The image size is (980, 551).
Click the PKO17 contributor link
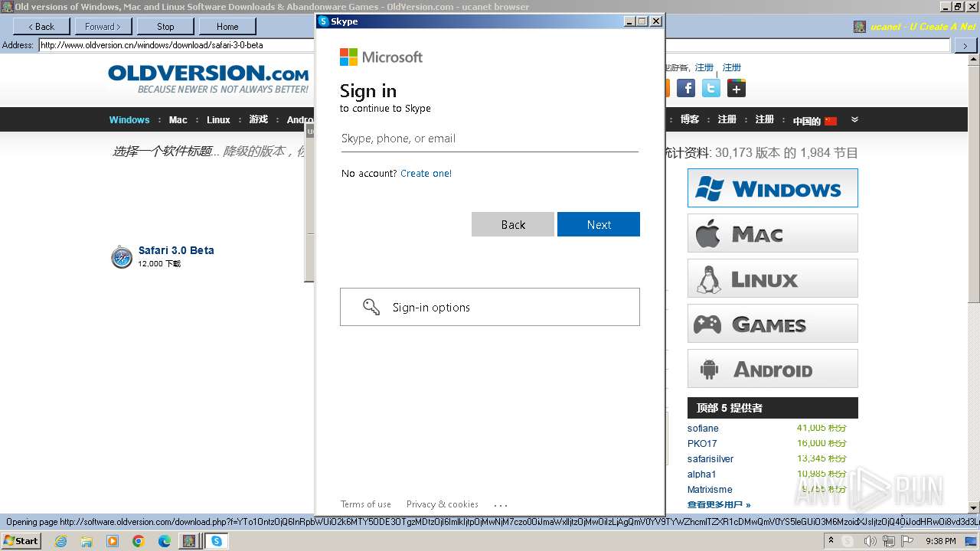(x=702, y=444)
